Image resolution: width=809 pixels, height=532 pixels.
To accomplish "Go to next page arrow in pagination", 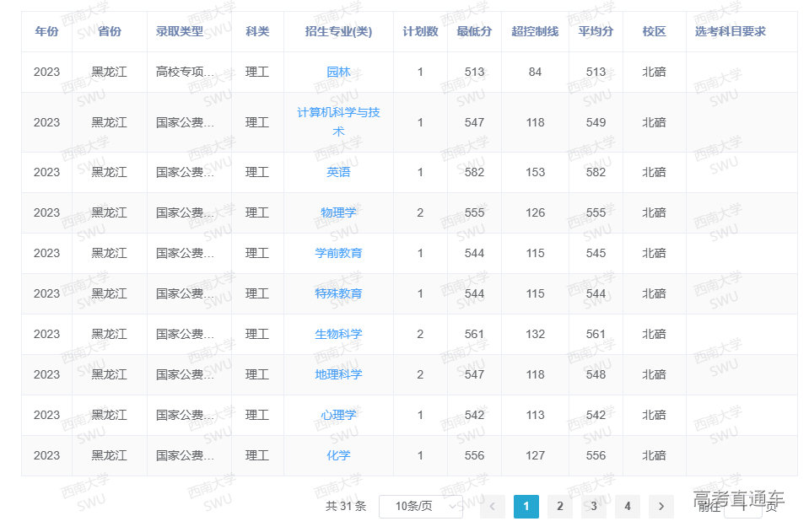I will pos(661,506).
